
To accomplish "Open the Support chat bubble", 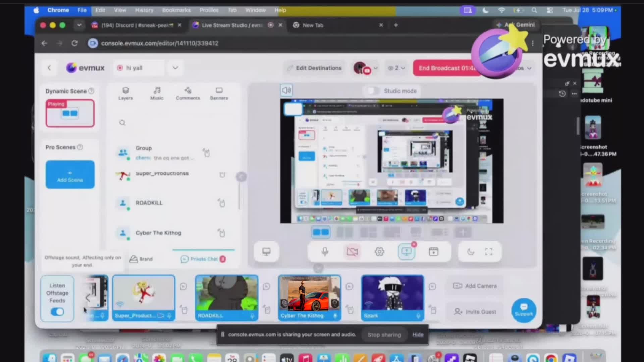I will [x=524, y=310].
